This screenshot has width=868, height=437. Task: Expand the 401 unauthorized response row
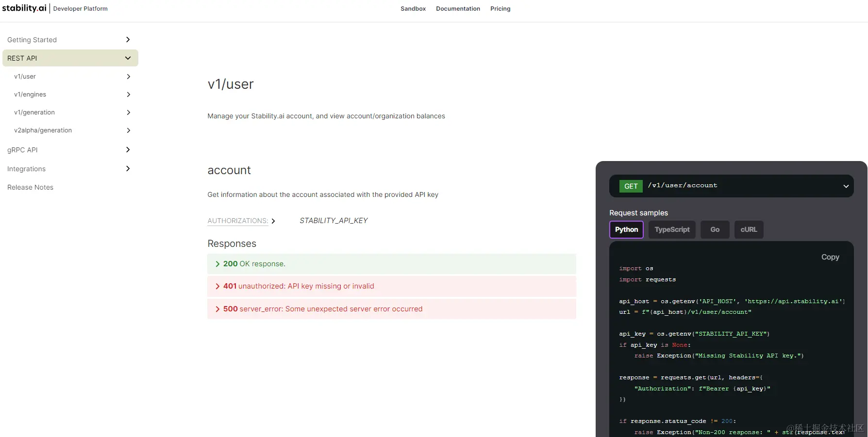point(391,286)
